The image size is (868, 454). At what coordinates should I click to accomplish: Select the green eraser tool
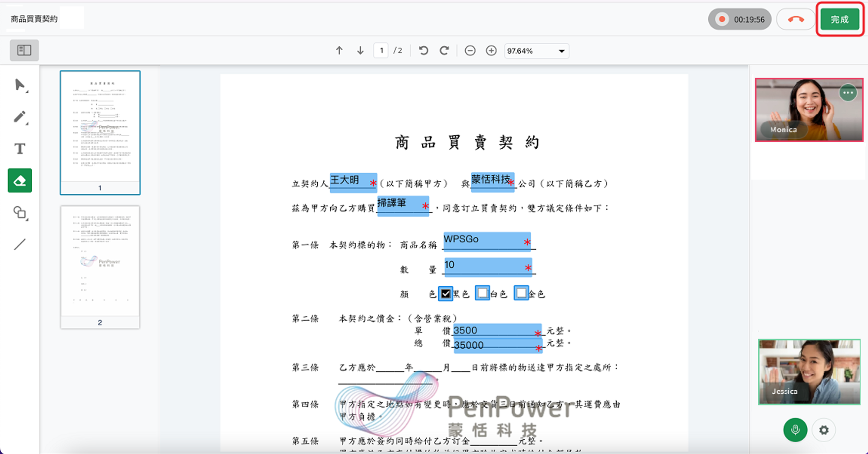pyautogui.click(x=20, y=180)
